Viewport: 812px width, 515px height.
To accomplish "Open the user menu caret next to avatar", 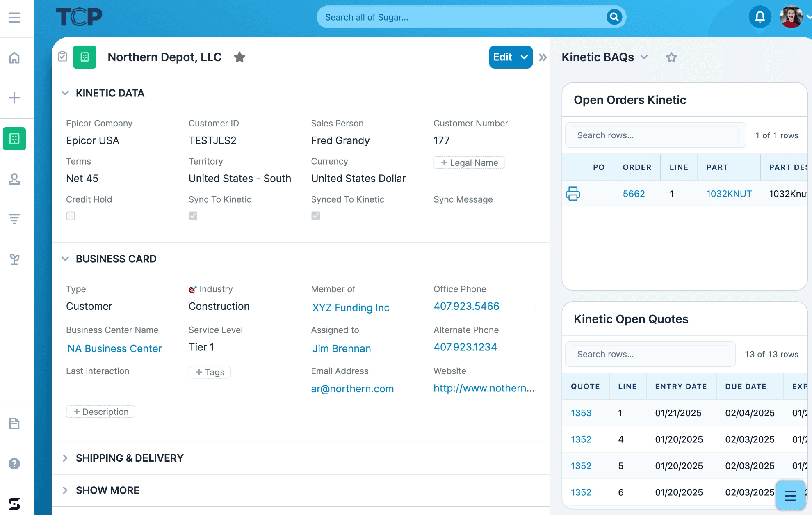I will 809,17.
